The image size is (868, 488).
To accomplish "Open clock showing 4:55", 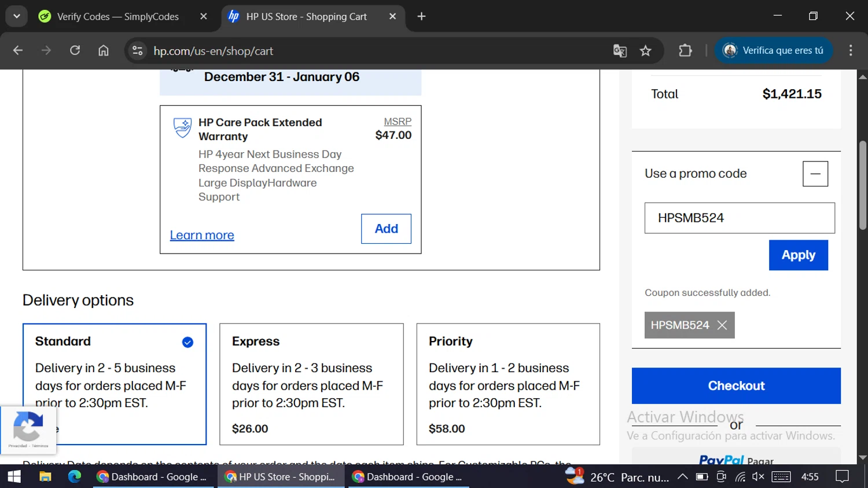I will (x=810, y=476).
